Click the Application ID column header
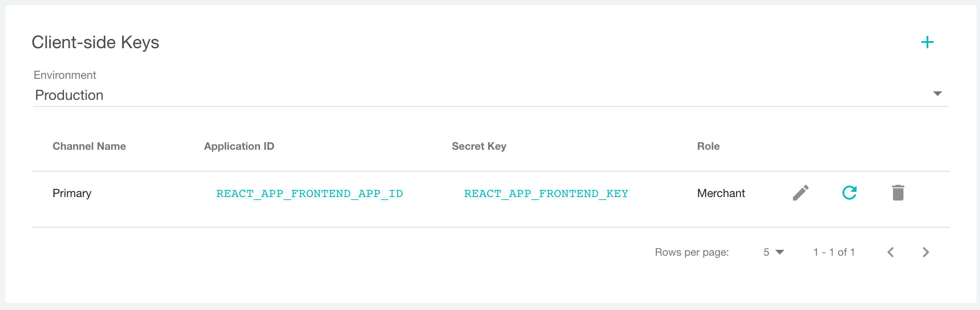This screenshot has width=980, height=310. click(x=239, y=146)
